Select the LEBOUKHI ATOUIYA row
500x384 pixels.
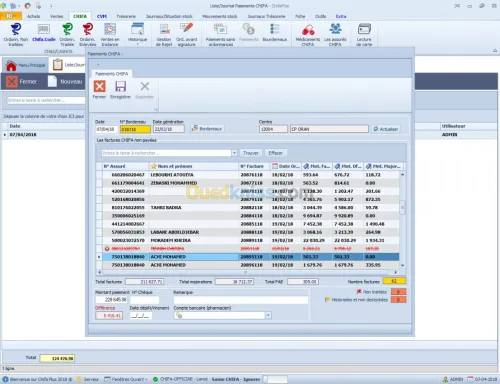(x=247, y=175)
